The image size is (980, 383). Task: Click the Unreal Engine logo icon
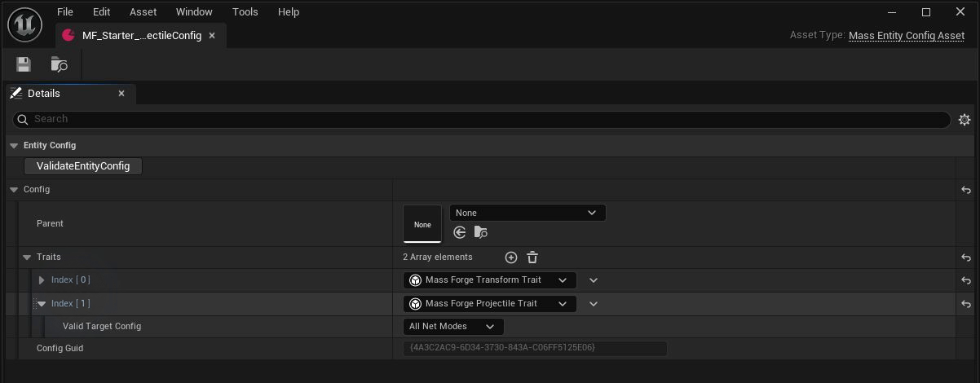point(24,24)
